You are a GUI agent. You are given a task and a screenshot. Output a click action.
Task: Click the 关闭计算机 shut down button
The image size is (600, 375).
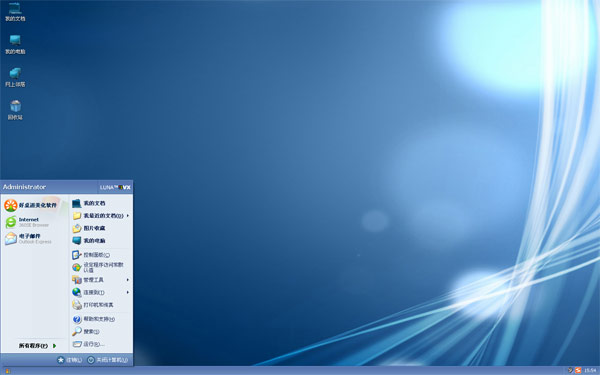(x=108, y=360)
